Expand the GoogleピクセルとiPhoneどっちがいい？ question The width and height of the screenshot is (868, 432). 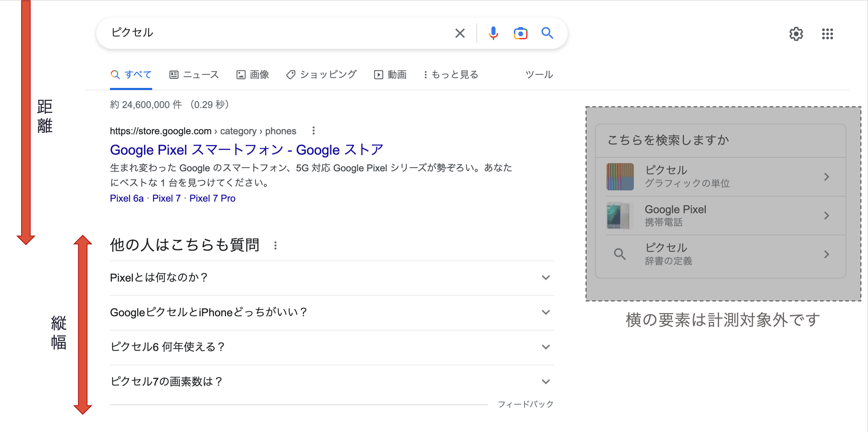coord(332,313)
